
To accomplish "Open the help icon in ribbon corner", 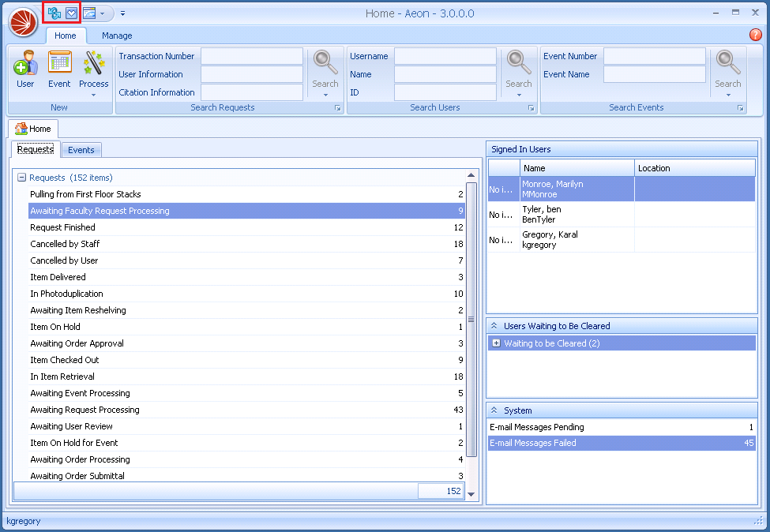I will [755, 35].
